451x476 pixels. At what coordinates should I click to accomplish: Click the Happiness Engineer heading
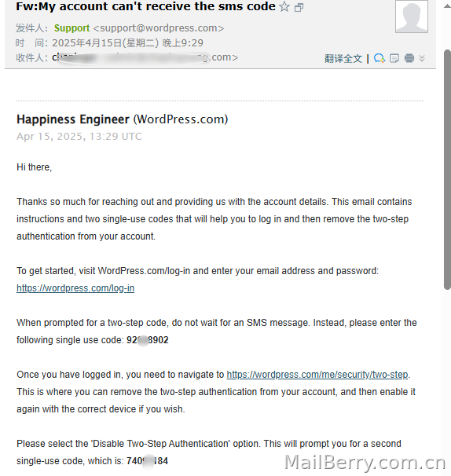pos(73,119)
